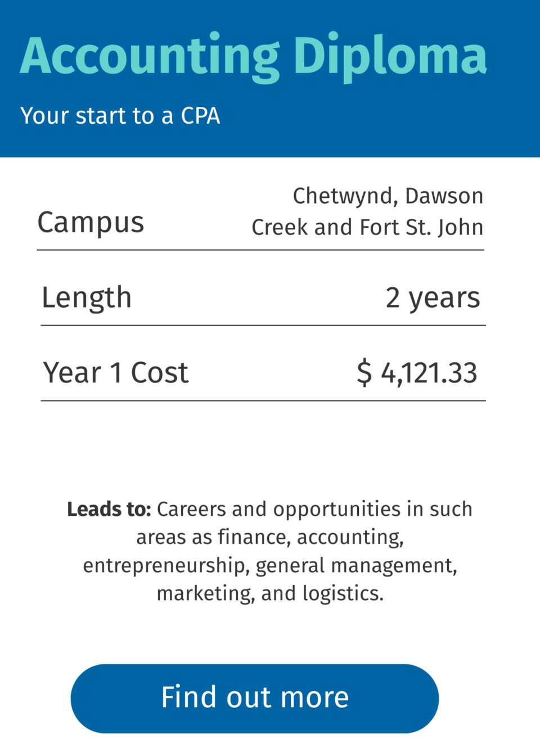Click the Find out more button
Screen dimensions: 540x756
[x=254, y=698]
